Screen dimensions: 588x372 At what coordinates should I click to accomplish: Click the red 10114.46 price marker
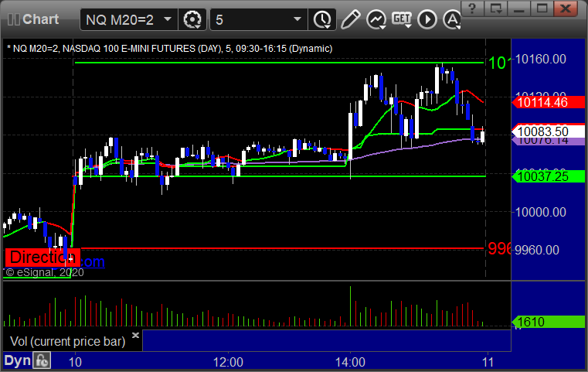pos(548,102)
